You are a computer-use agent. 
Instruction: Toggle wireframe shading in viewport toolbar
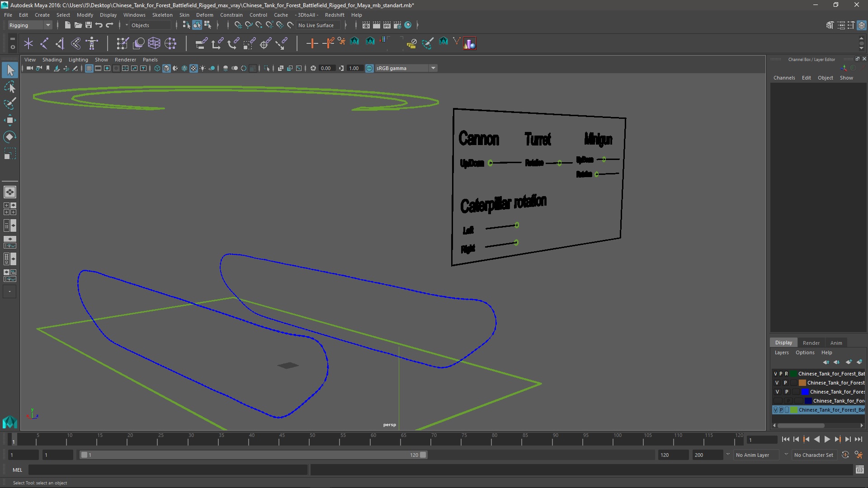click(157, 68)
